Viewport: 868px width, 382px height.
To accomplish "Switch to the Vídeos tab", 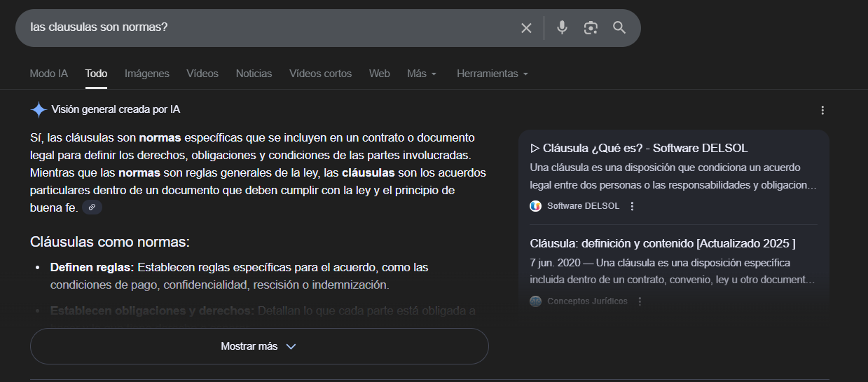I will pyautogui.click(x=202, y=74).
